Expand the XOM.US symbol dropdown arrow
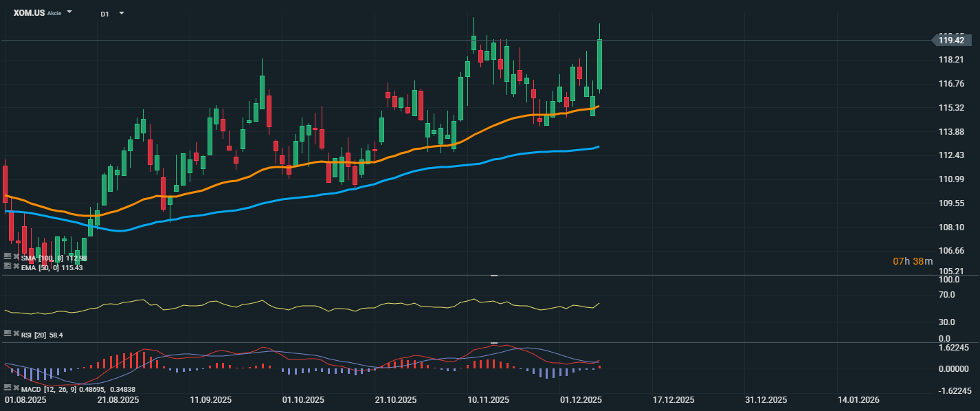Viewport: 980px width, 411px height. 69,13
